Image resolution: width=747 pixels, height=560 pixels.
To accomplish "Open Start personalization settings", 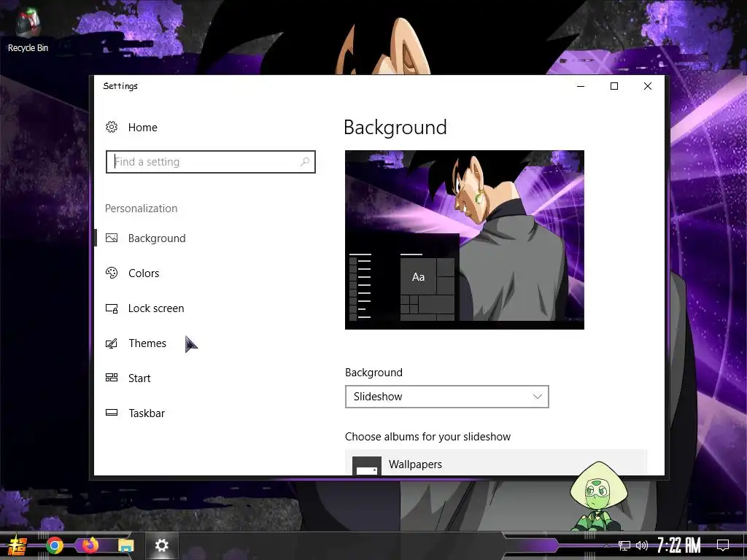I will pos(139,378).
